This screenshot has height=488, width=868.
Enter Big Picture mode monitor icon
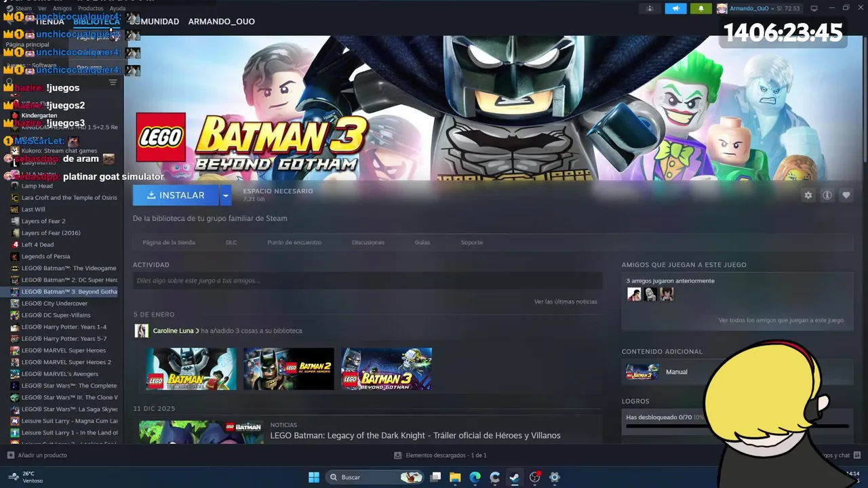tap(814, 8)
